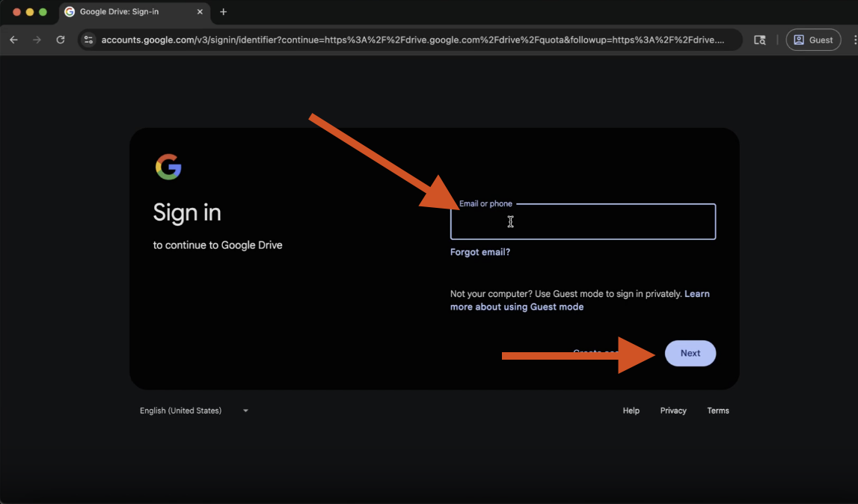Open the English (United States) language dropdown

(x=194, y=411)
